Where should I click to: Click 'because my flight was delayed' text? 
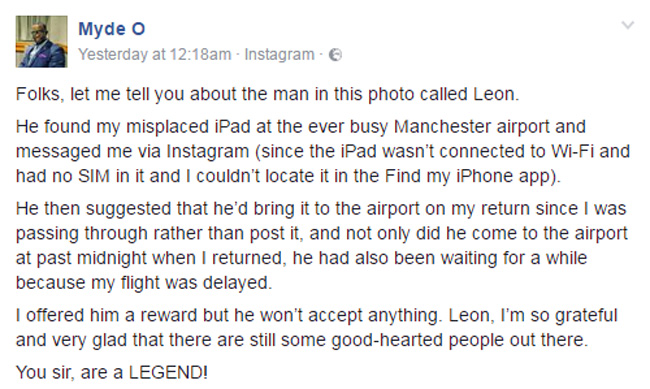[144, 282]
